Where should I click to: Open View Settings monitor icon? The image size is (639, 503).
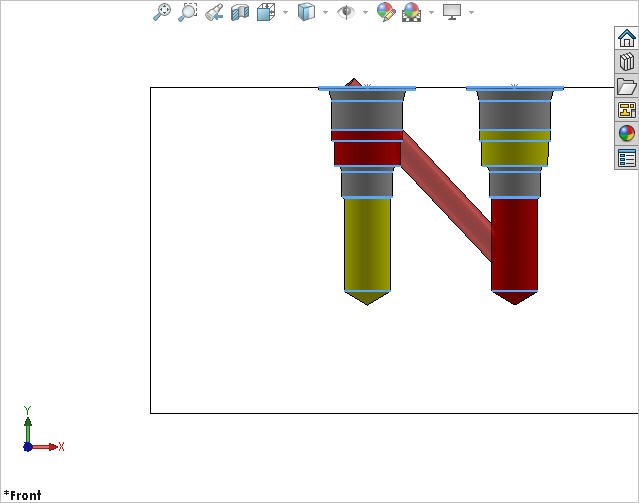[452, 12]
